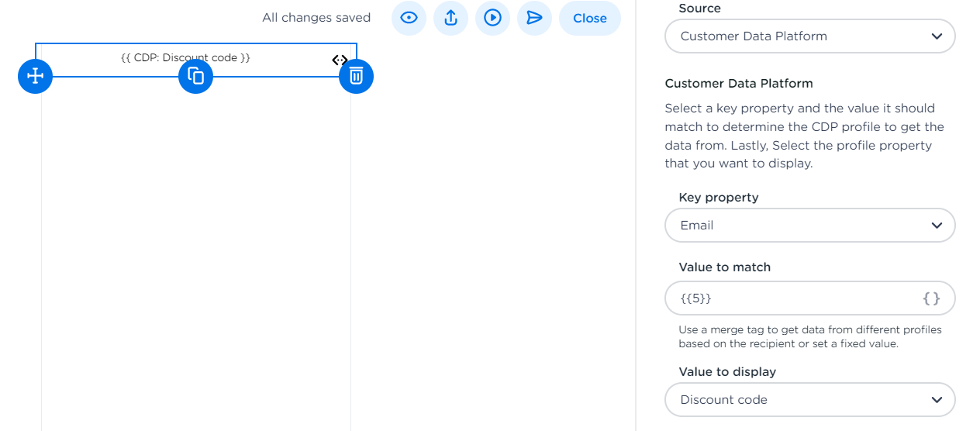
Task: Open merge tag picker curly braces icon
Action: (931, 298)
